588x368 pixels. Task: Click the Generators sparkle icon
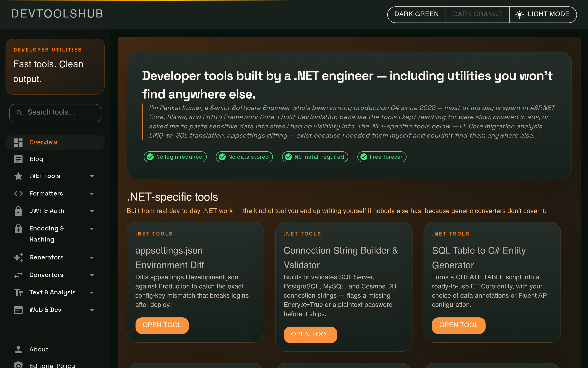(18, 258)
